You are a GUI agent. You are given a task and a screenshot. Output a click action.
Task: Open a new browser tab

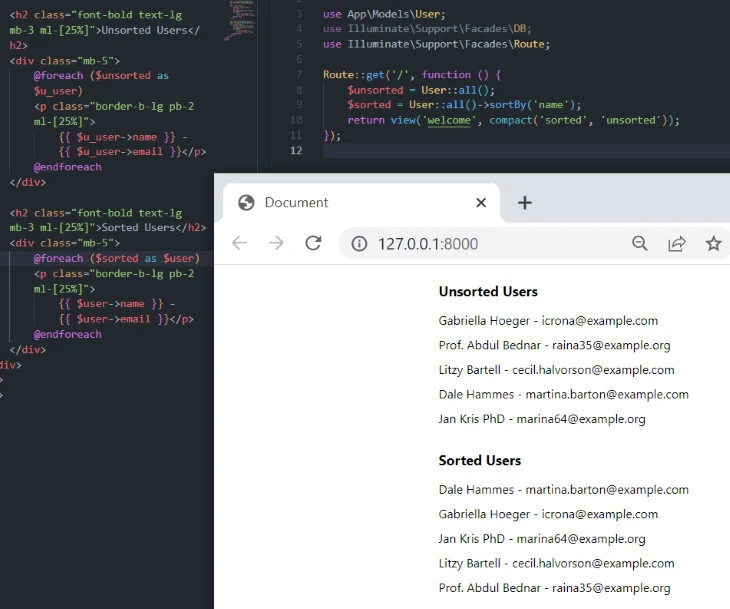pyautogui.click(x=524, y=203)
